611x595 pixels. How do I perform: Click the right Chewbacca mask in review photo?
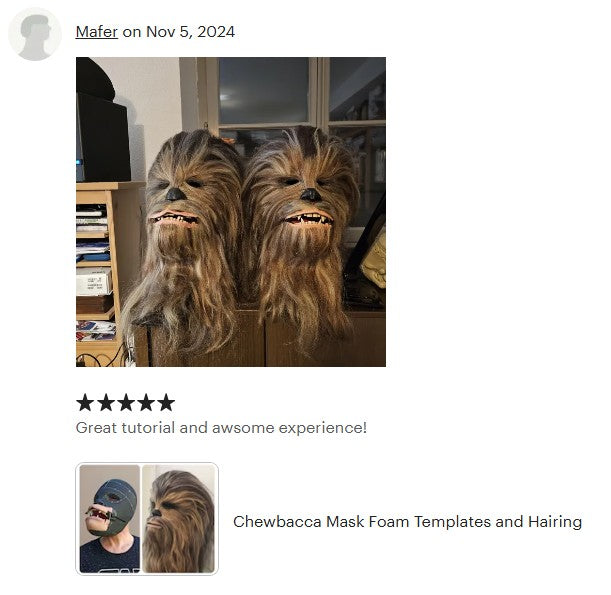pyautogui.click(x=302, y=230)
